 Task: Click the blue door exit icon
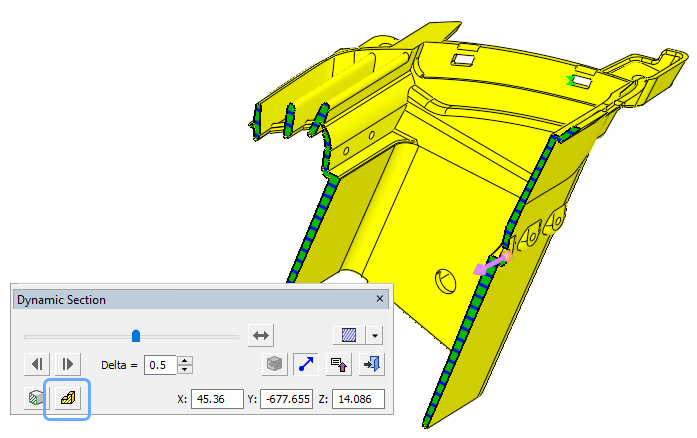click(x=372, y=364)
